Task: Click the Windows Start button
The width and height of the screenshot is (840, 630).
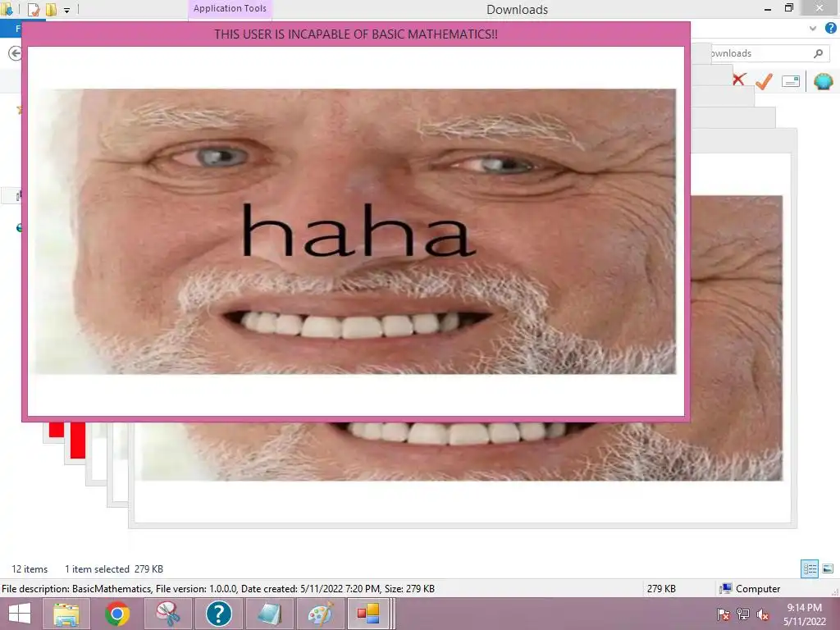Action: [20, 614]
